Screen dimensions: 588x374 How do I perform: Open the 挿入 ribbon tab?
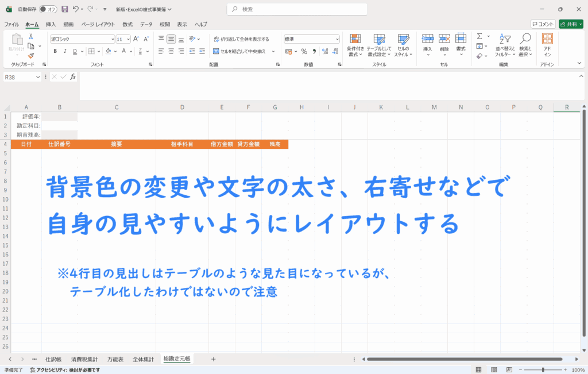tap(51, 24)
